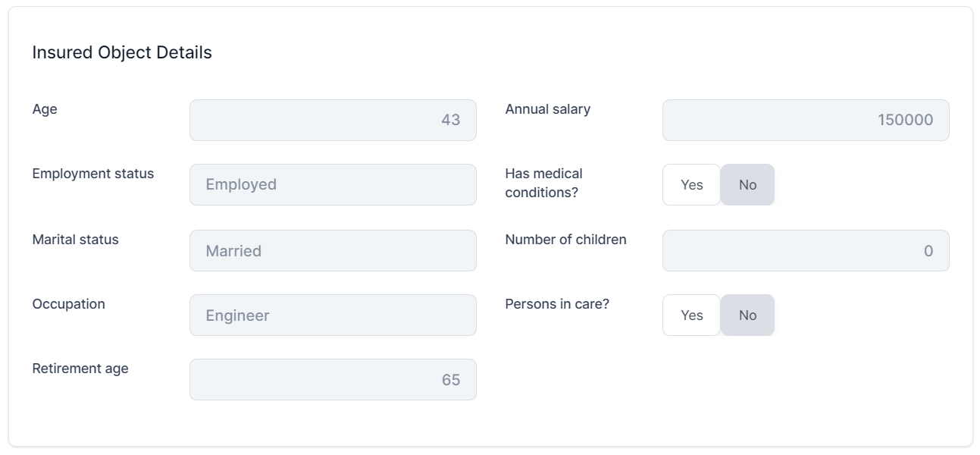Click the Marital status label

click(75, 240)
